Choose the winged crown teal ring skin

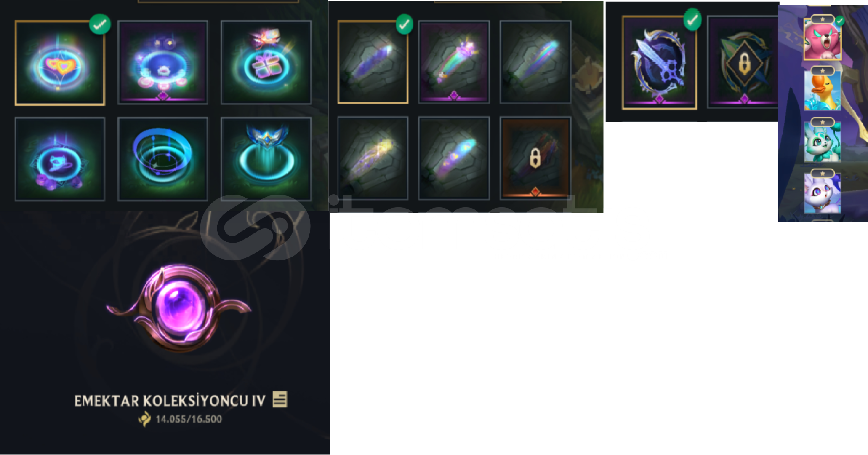tap(266, 159)
